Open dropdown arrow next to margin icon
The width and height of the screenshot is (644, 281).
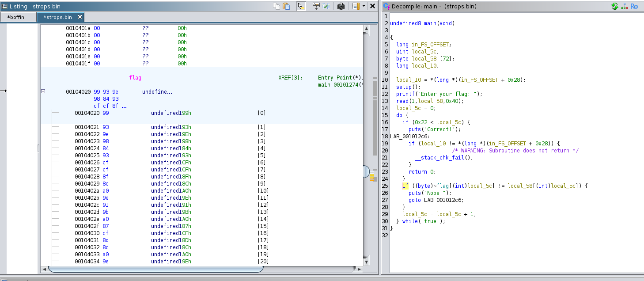[364, 6]
